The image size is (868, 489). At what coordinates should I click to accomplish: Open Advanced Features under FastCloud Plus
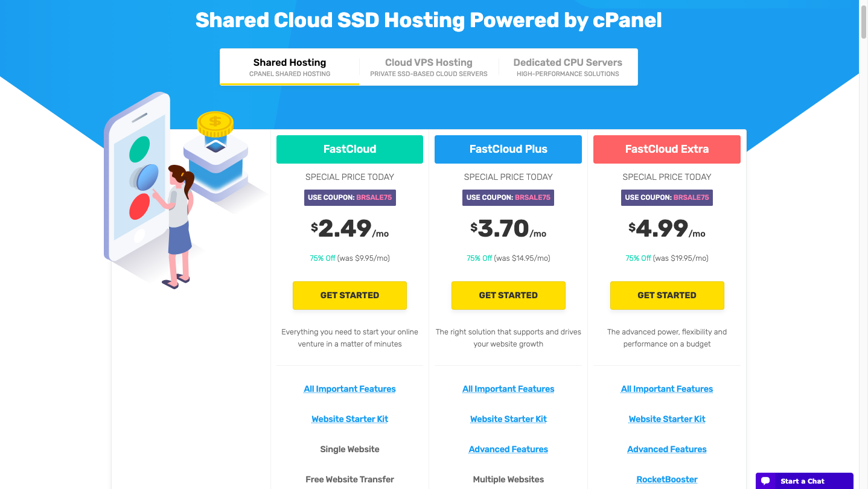508,449
